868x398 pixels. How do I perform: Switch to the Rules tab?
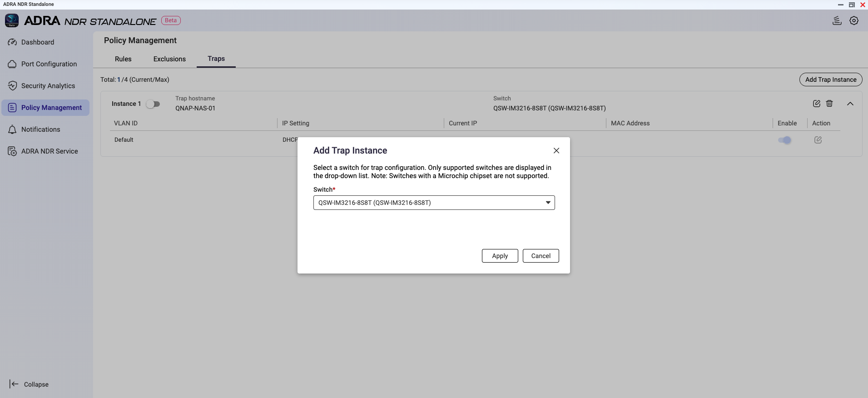click(123, 59)
